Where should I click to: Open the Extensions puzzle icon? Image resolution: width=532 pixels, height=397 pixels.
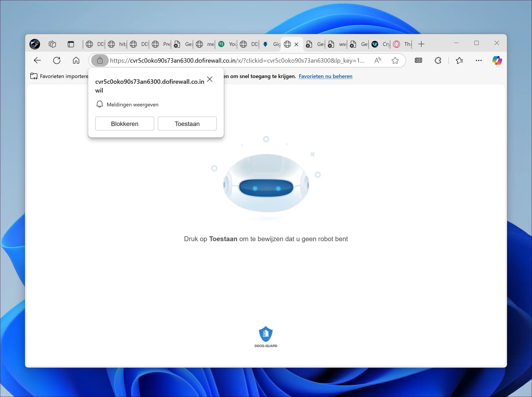pos(438,60)
